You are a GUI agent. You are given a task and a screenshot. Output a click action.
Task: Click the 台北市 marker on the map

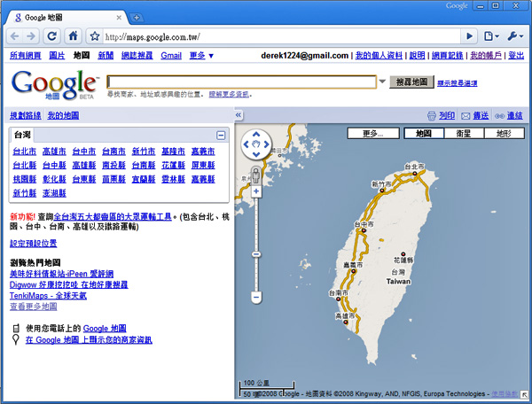tap(415, 173)
